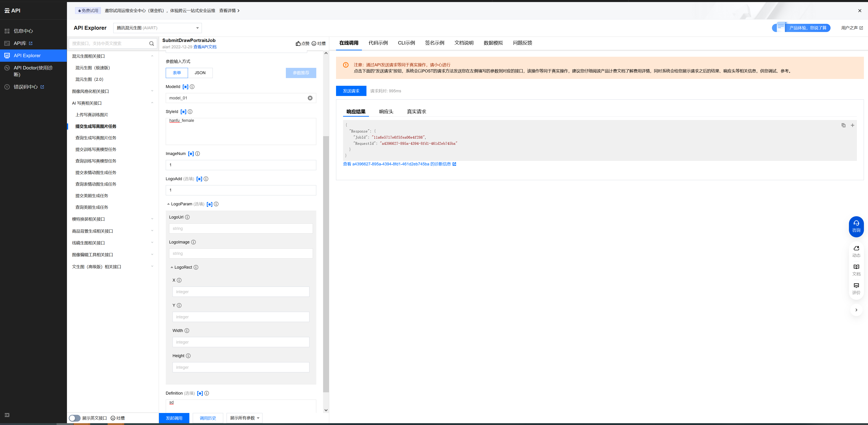
Task: Click the Width info icon
Action: pos(187,331)
